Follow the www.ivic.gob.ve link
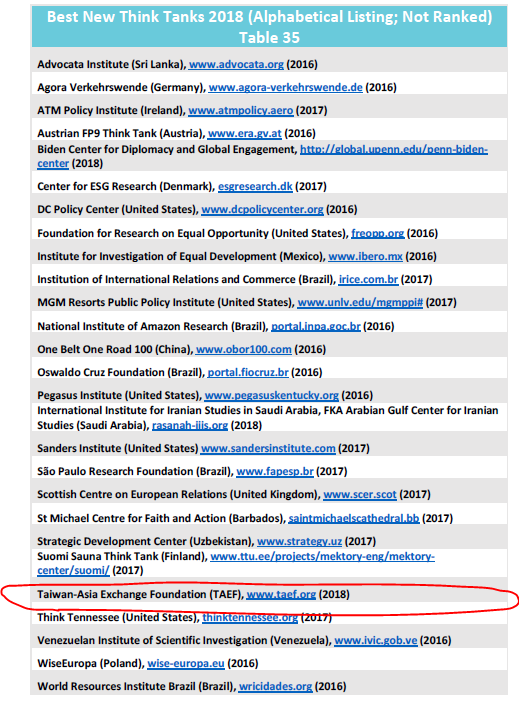The image size is (519, 702). pos(376,641)
